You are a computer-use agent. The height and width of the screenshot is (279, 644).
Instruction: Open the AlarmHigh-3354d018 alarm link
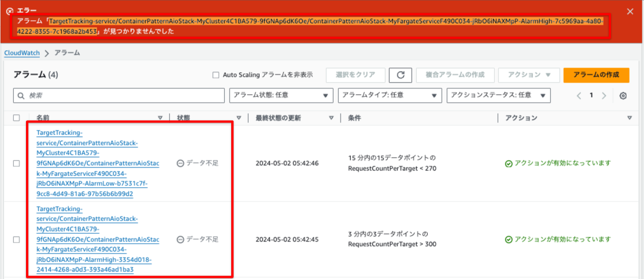click(x=98, y=239)
